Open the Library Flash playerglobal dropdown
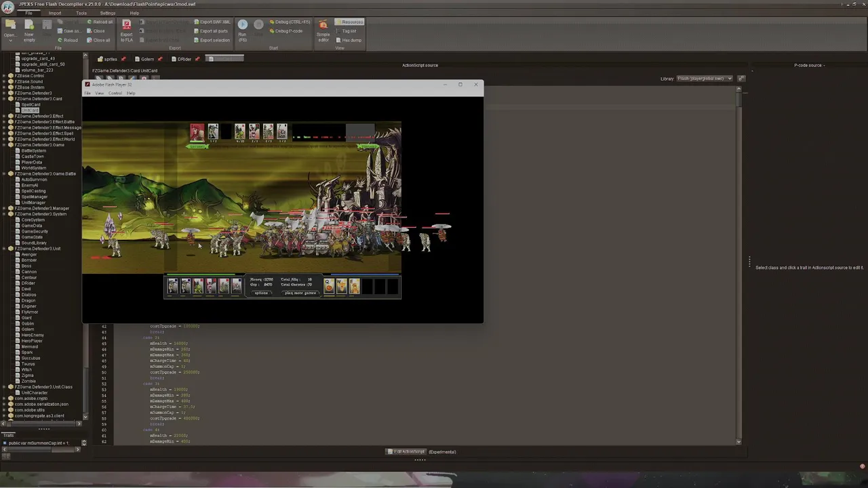Image resolution: width=868 pixels, height=488 pixels. [x=705, y=79]
